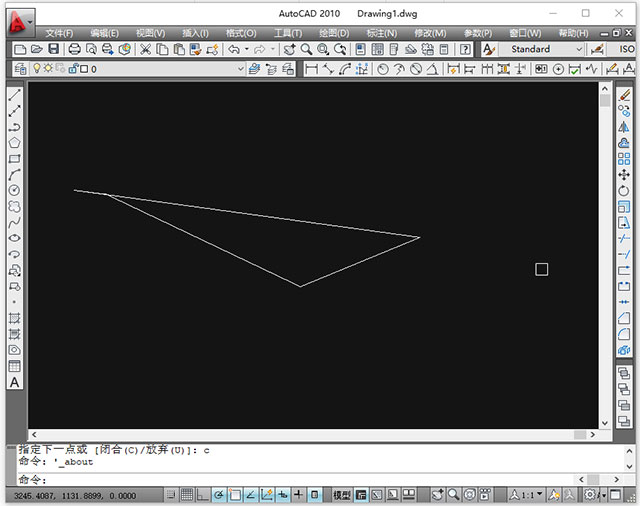This screenshot has width=640, height=506.
Task: Click the Linear Dimension tool
Action: tap(311, 69)
